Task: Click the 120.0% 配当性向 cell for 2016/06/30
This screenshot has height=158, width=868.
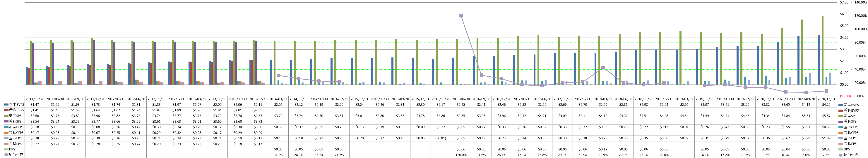Action: pyautogui.click(x=461, y=155)
